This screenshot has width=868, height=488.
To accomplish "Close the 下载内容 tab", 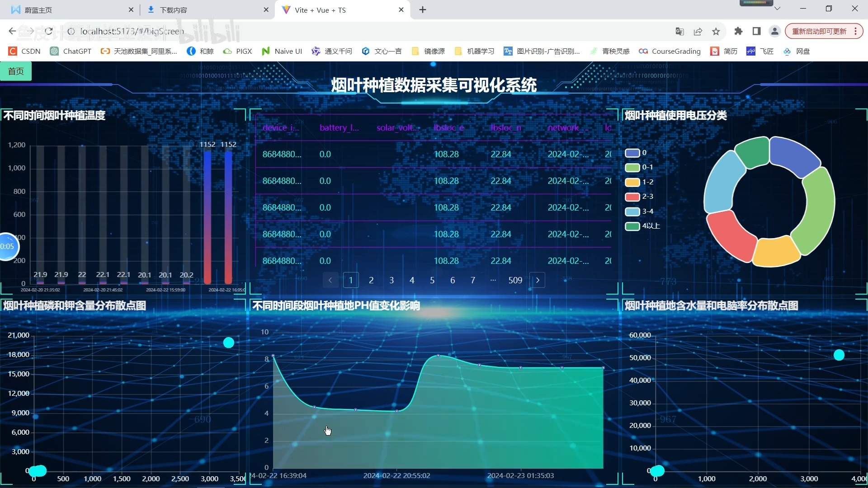I will pos(266,9).
